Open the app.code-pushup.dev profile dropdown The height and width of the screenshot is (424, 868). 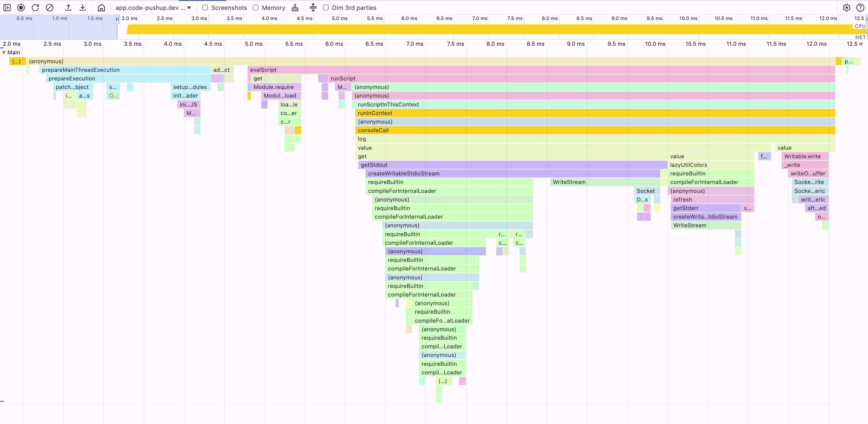point(153,7)
